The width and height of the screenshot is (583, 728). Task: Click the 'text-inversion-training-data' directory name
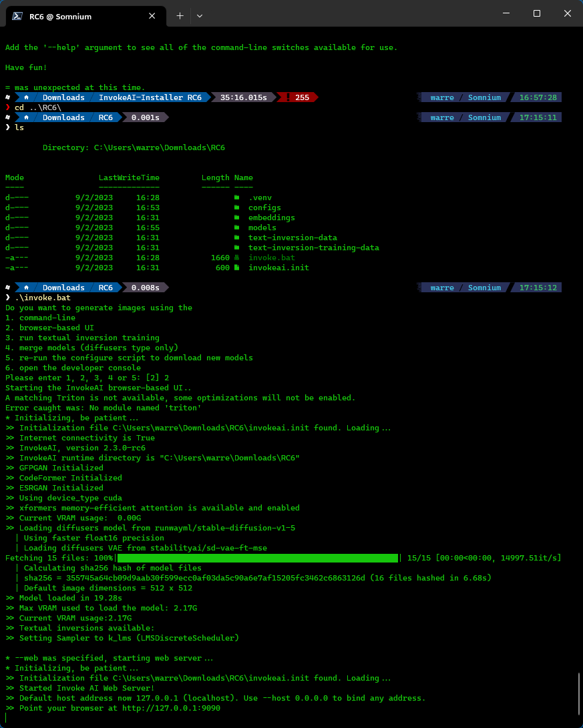pos(314,248)
